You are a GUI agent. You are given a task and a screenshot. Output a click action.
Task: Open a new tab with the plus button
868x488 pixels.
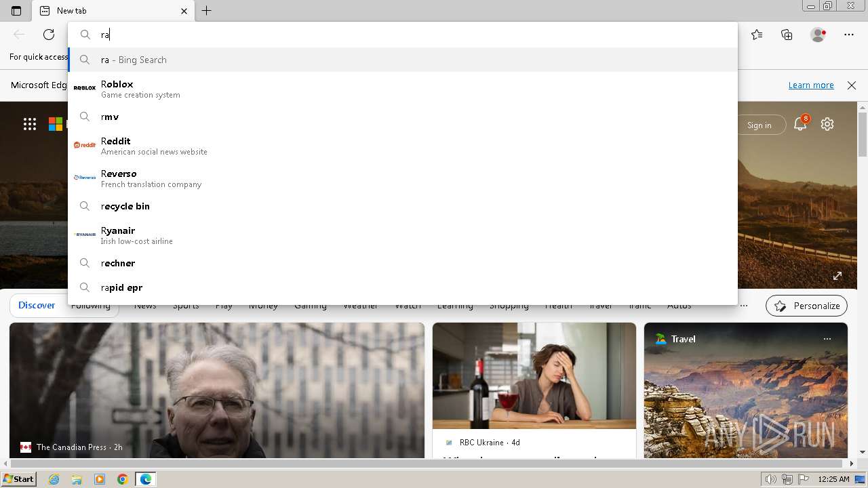[207, 11]
